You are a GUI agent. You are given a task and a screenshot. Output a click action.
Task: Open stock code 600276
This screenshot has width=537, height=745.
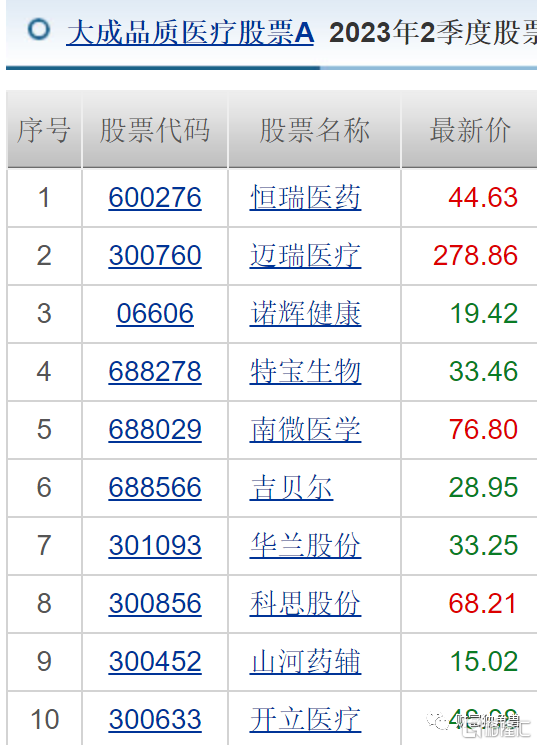(155, 198)
